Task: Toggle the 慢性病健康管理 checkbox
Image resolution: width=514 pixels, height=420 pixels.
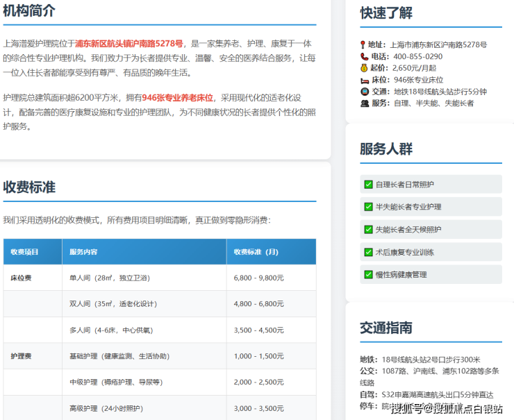Action: click(x=368, y=274)
